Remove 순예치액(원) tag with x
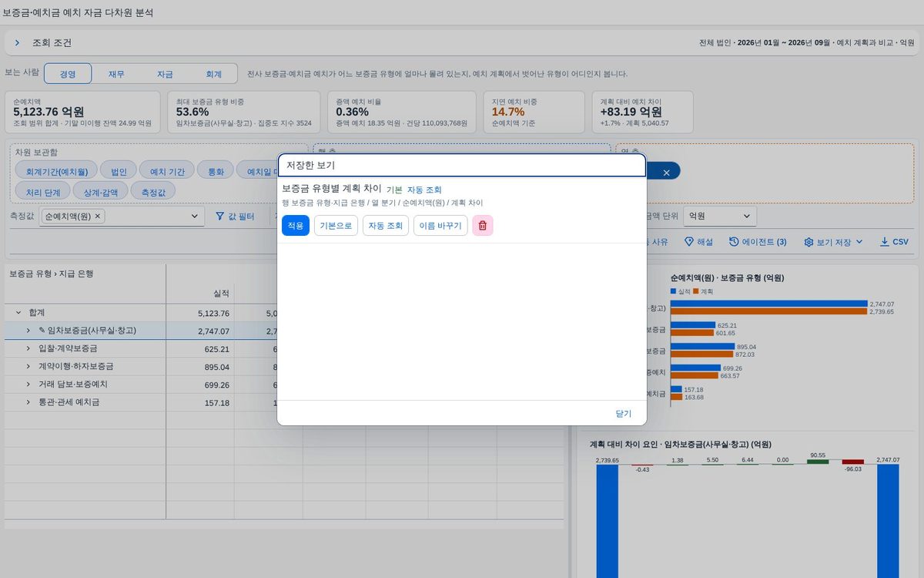 tap(98, 217)
